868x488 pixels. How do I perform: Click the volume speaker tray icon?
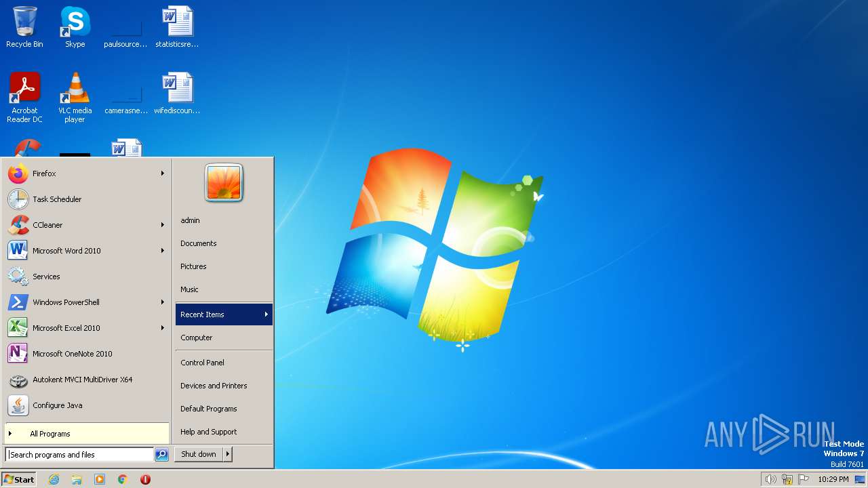[x=770, y=479]
